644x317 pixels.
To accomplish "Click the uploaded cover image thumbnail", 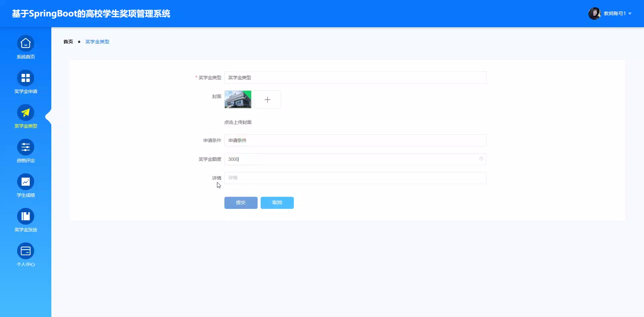I will click(238, 99).
